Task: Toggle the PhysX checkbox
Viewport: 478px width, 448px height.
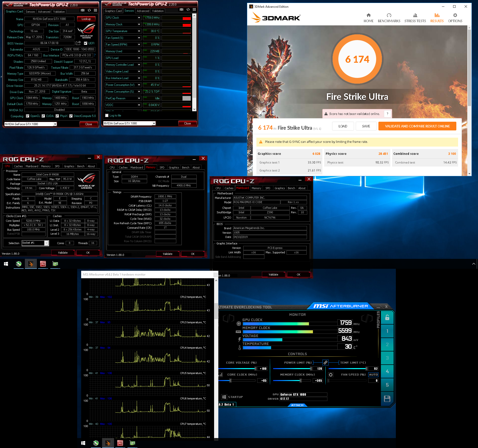Action: pos(57,116)
